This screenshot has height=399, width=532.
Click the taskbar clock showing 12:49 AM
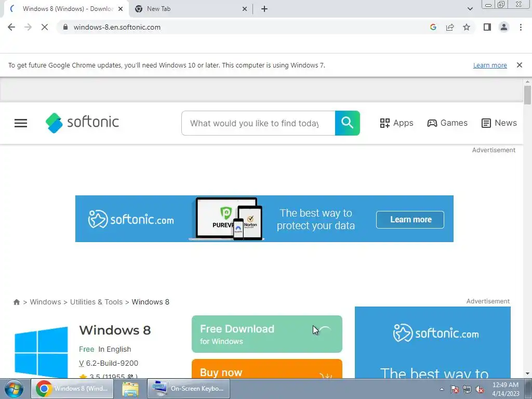[506, 389]
